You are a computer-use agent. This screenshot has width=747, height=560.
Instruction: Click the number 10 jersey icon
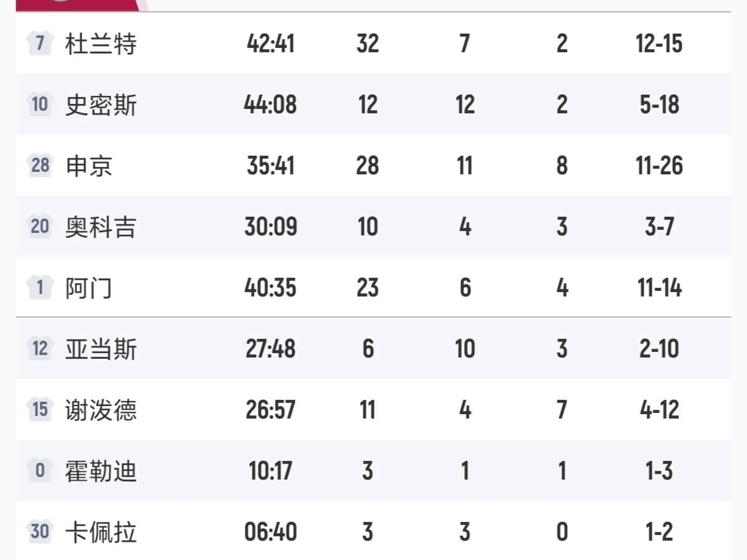[x=39, y=105]
